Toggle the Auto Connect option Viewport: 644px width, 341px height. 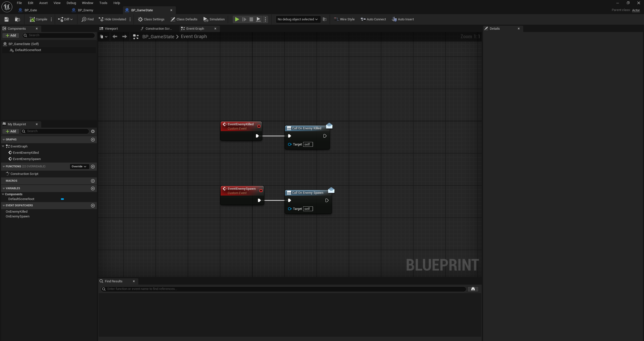coord(373,19)
